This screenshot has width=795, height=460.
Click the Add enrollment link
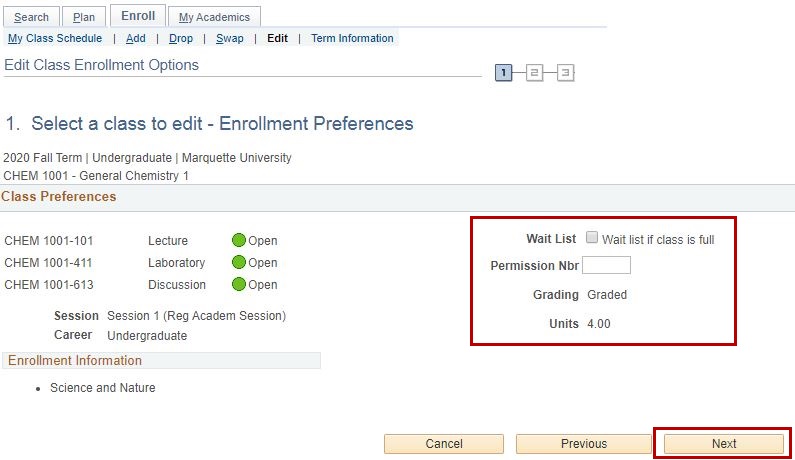click(136, 38)
